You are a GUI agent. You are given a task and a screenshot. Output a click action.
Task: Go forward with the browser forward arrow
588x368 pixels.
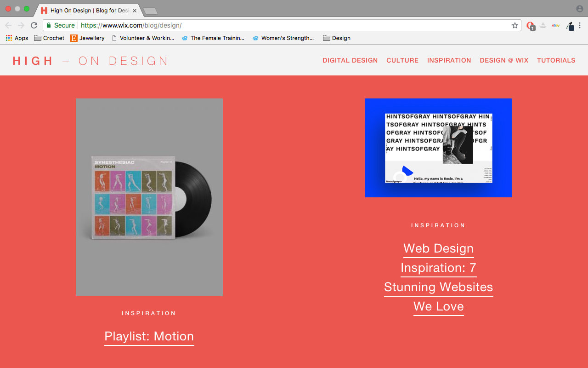click(x=21, y=25)
